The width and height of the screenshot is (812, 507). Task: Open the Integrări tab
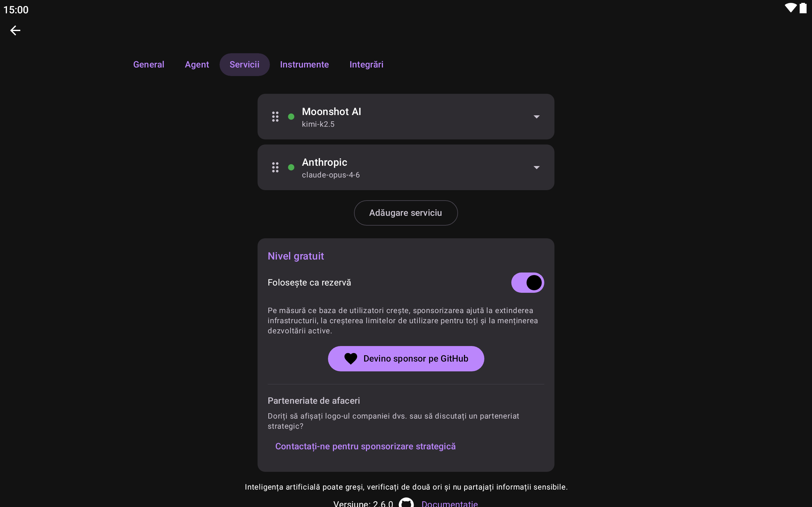[x=366, y=64]
